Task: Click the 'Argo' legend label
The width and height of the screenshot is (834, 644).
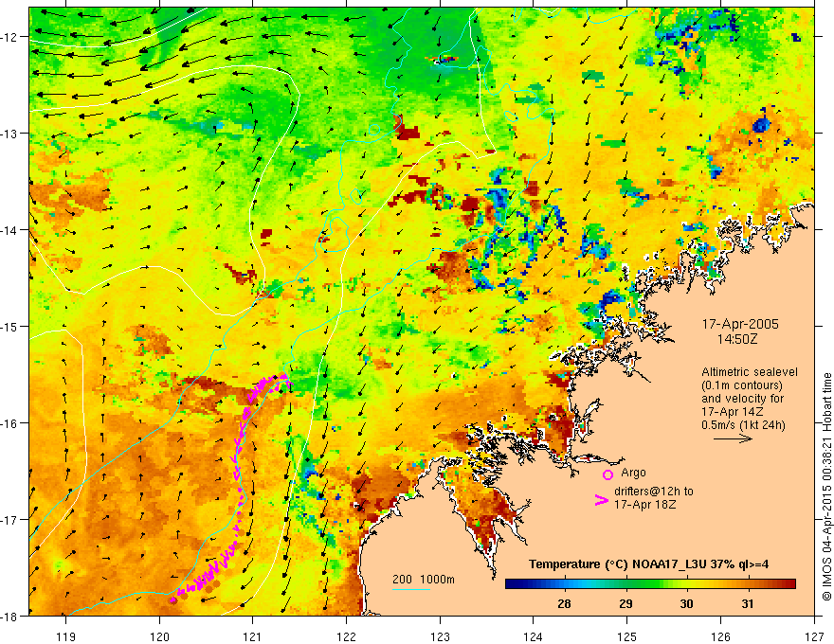Action: click(633, 473)
